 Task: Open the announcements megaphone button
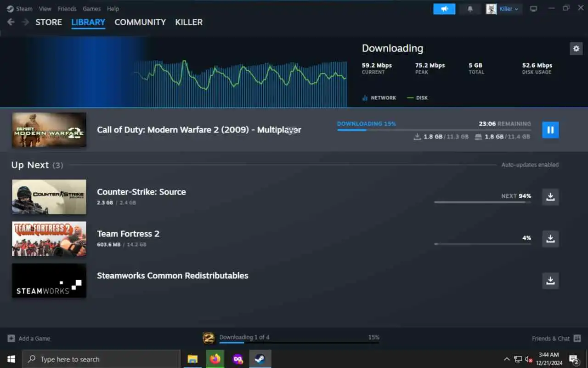click(x=444, y=9)
